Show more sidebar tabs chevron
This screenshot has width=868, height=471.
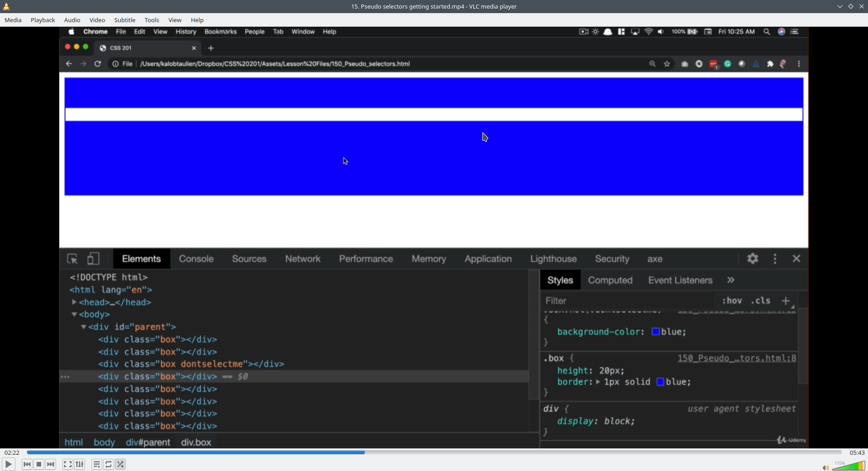pos(731,280)
